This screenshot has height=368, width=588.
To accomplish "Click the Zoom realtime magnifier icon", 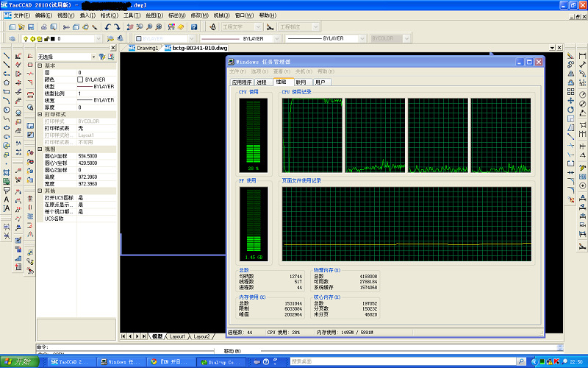I will 140,27.
